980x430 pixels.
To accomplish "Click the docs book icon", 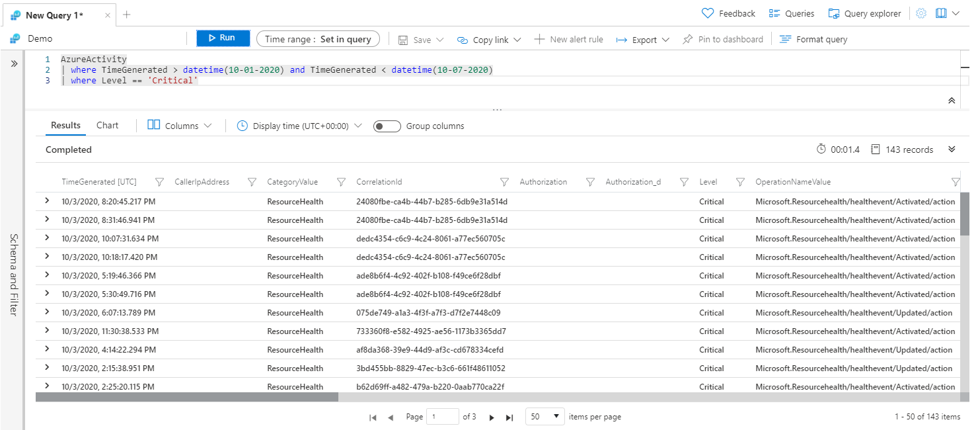I will point(941,13).
